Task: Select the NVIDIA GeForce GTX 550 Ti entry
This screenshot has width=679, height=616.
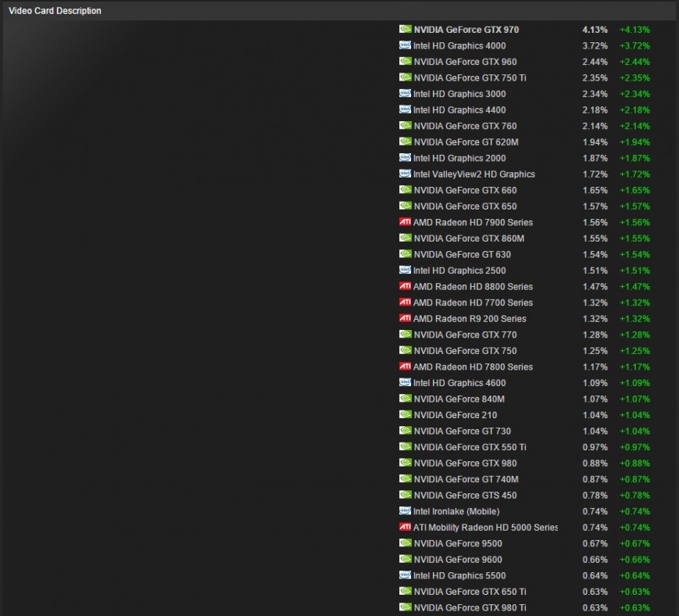Action: [470, 447]
